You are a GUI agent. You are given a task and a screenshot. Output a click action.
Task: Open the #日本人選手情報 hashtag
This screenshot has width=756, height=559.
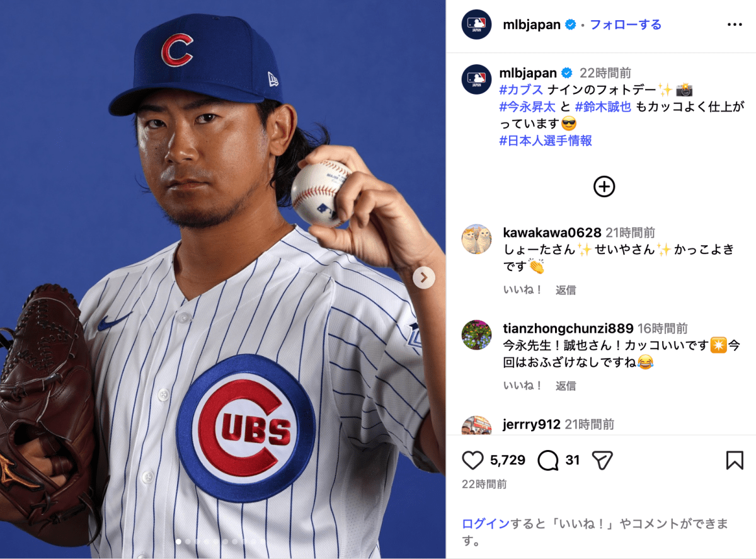546,141
